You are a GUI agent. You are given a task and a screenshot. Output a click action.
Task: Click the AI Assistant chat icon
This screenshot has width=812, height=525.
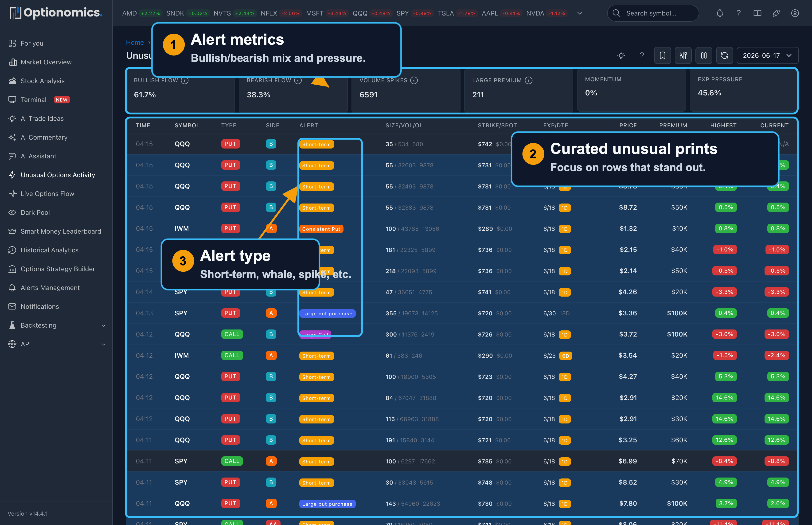point(12,156)
